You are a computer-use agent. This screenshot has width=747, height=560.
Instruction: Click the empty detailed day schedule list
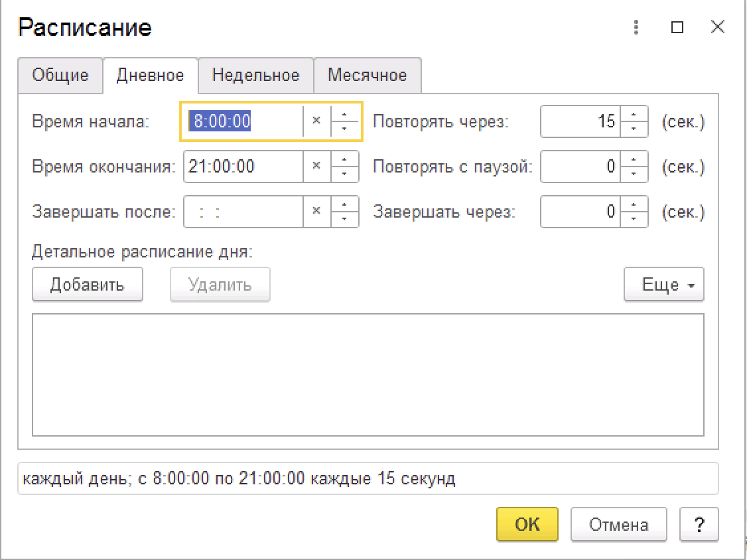tap(368, 375)
